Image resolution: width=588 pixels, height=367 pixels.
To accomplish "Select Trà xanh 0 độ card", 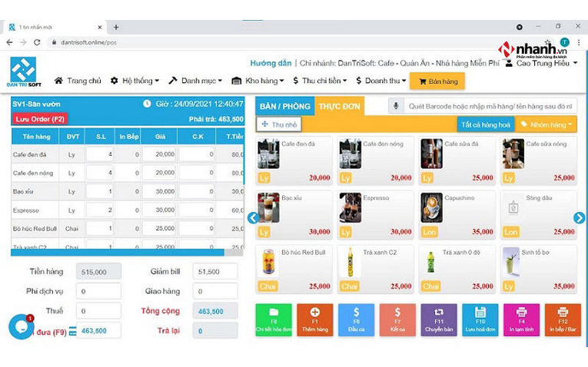I will click(457, 269).
